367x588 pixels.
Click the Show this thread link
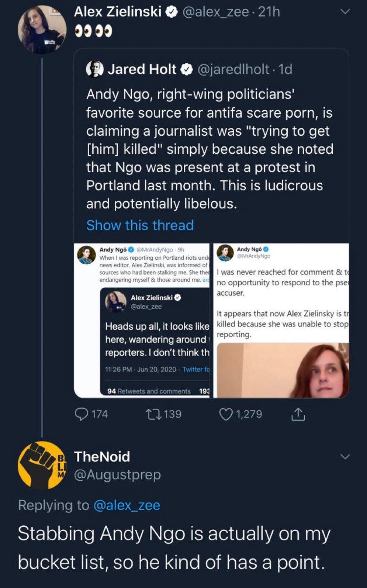140,225
